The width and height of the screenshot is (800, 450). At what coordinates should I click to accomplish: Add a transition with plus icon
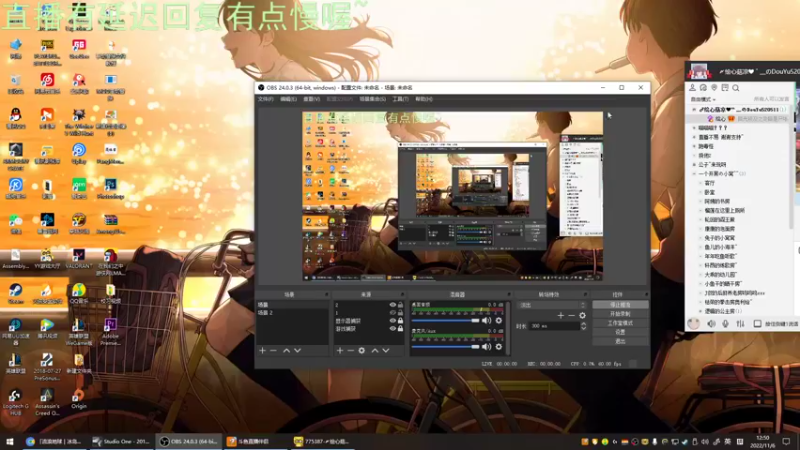[x=561, y=316]
